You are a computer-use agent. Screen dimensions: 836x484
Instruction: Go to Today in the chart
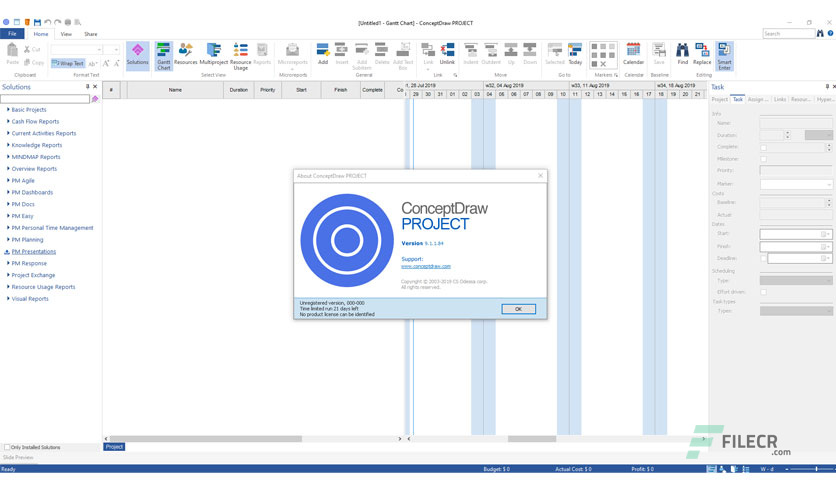click(x=575, y=54)
